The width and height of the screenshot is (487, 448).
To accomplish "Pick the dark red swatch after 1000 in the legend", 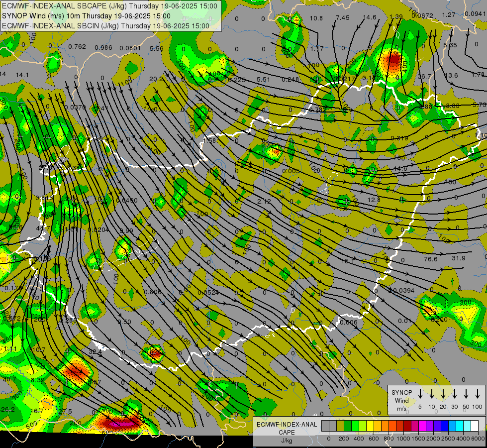I will 407,426.
